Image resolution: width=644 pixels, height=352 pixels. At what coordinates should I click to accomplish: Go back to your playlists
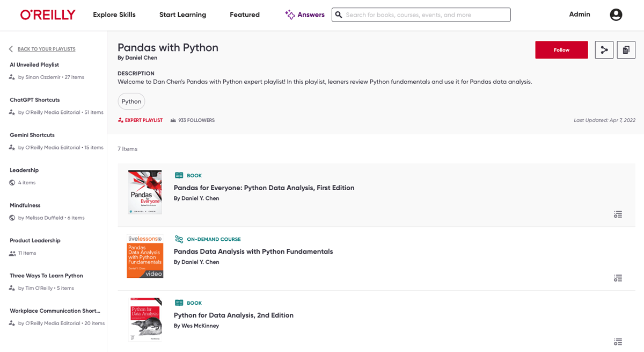[x=47, y=49]
